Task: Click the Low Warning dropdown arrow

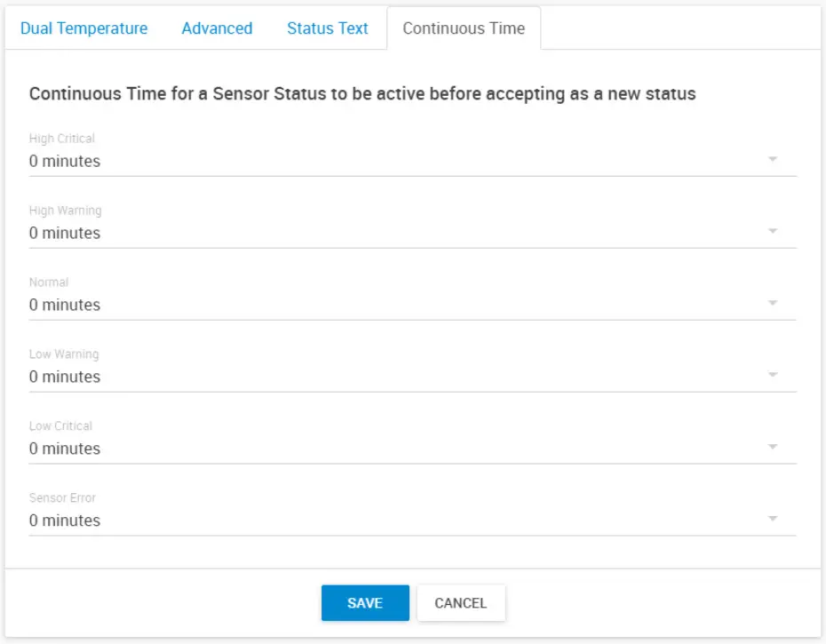Action: (x=772, y=376)
